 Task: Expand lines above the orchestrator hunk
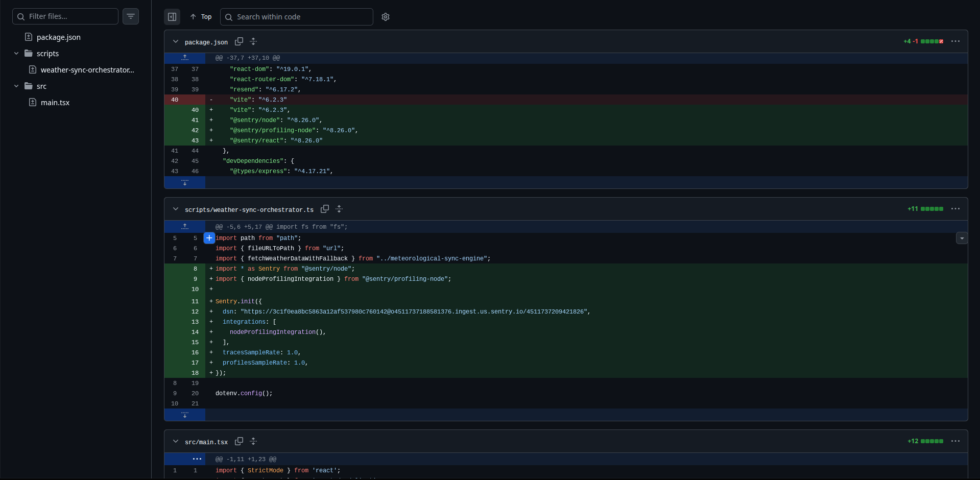coord(185,226)
